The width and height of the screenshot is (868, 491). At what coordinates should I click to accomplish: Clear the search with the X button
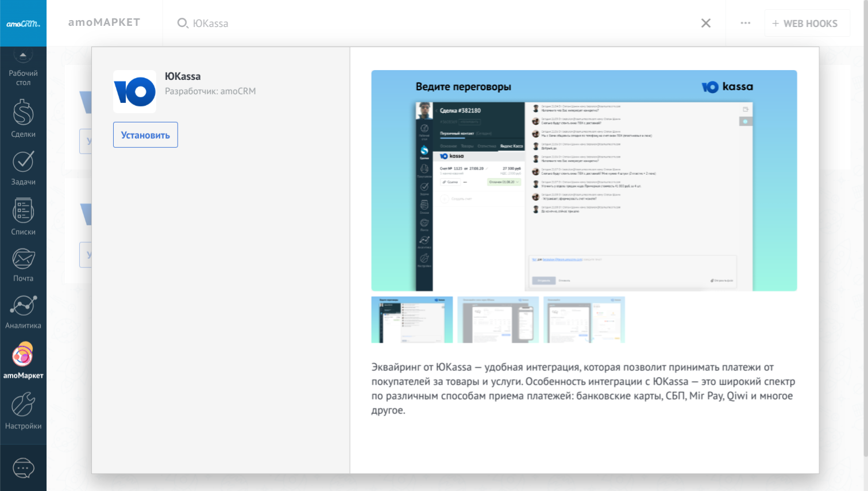coord(706,24)
